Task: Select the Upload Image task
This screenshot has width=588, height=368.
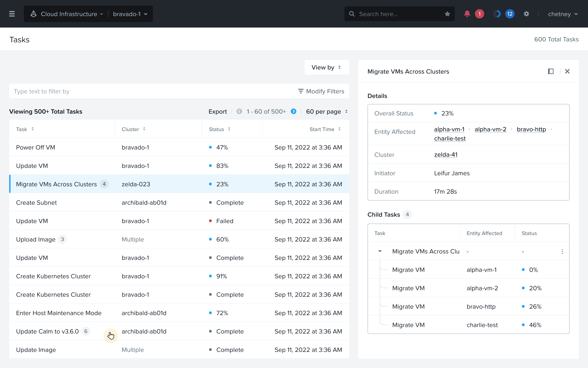Action: (x=36, y=239)
